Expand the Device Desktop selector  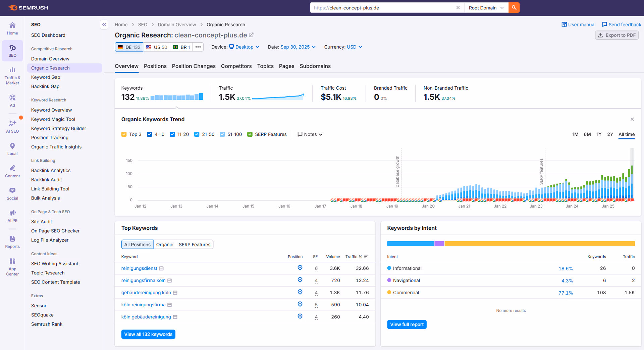244,47
